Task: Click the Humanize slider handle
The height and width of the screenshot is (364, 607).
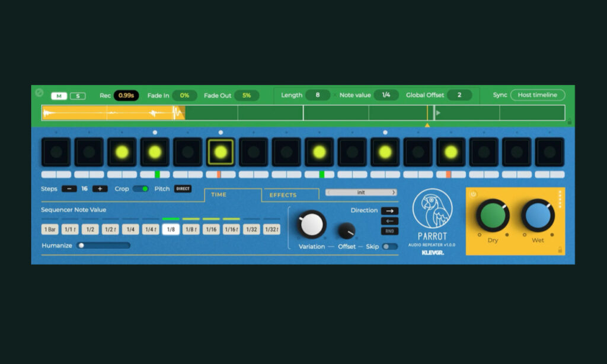Action: (x=81, y=245)
